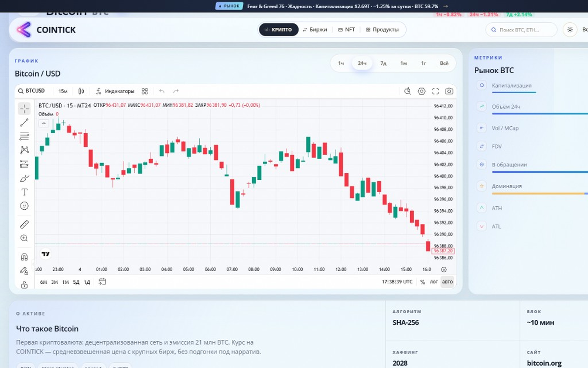
Task: Take a chart snapshot with camera icon
Action: coord(449,91)
